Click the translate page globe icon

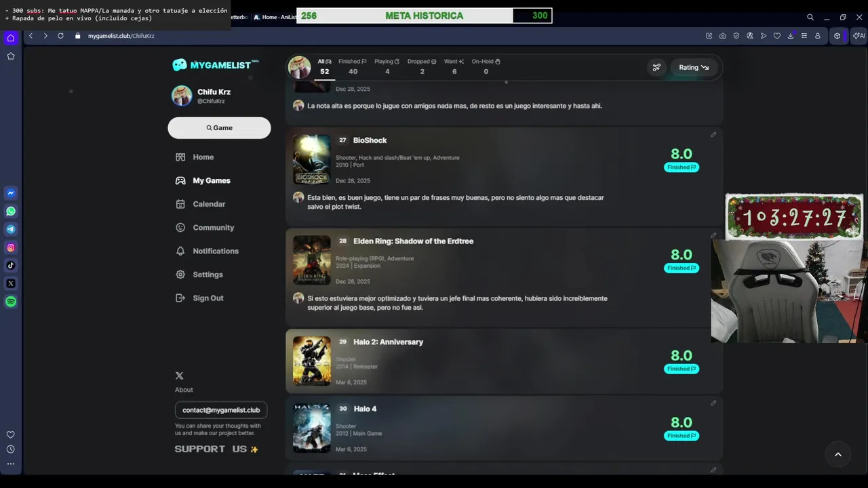coord(750,36)
